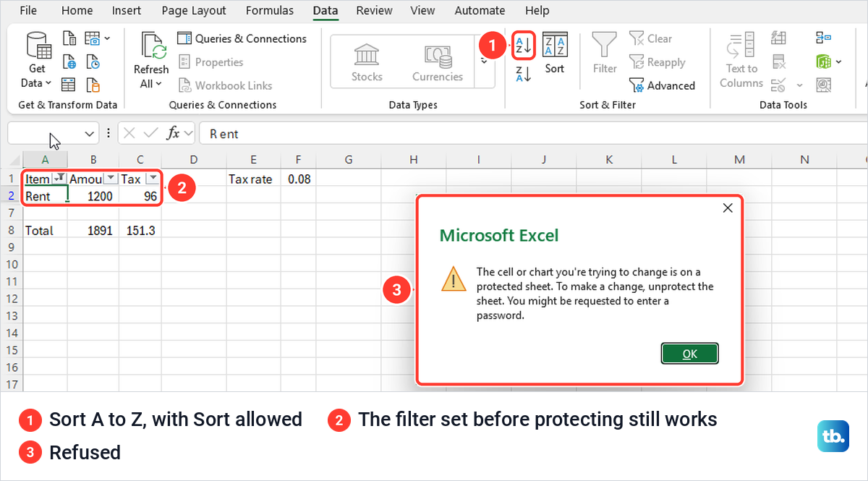Expand From Picture dropdown arrow
The height and width of the screenshot is (481, 868).
108,38
